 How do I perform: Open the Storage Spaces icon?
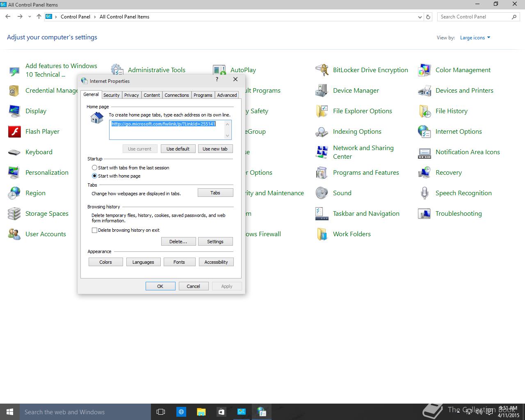click(x=14, y=214)
